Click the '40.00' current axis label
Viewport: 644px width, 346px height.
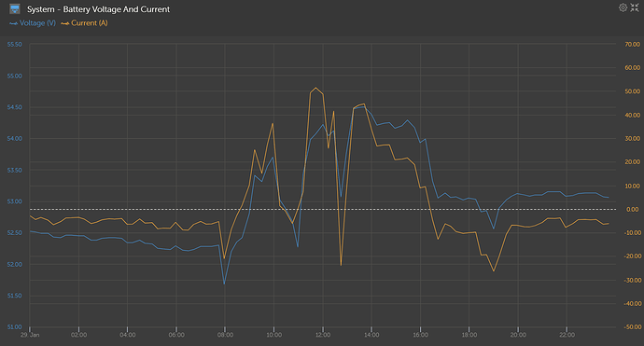tap(633, 116)
